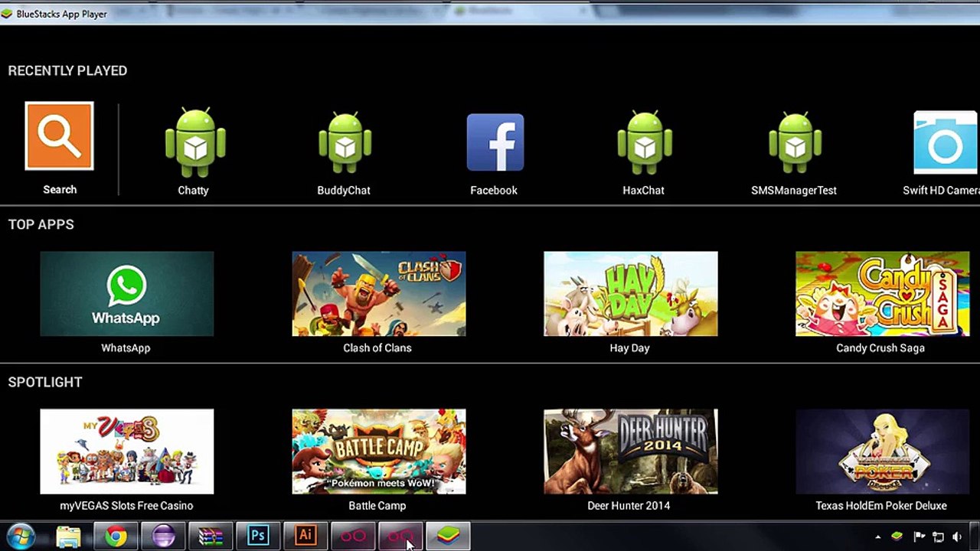
Task: Show hidden system tray icons
Action: [x=878, y=537]
